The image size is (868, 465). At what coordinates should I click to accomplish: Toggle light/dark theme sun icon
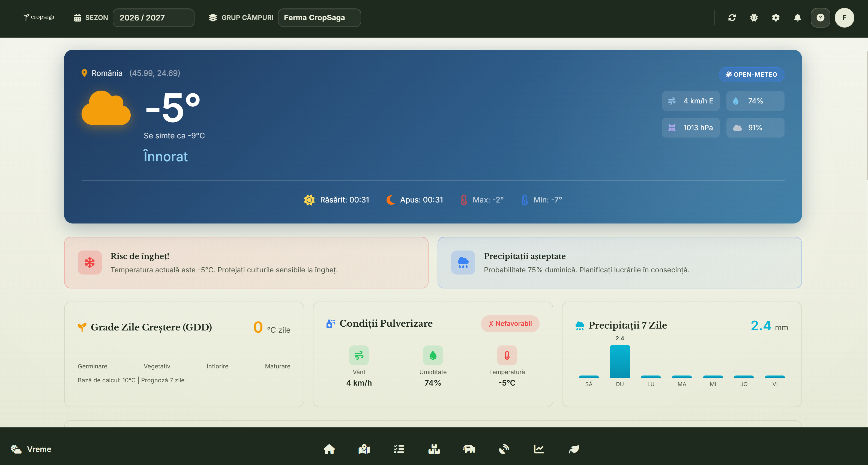pyautogui.click(x=754, y=17)
